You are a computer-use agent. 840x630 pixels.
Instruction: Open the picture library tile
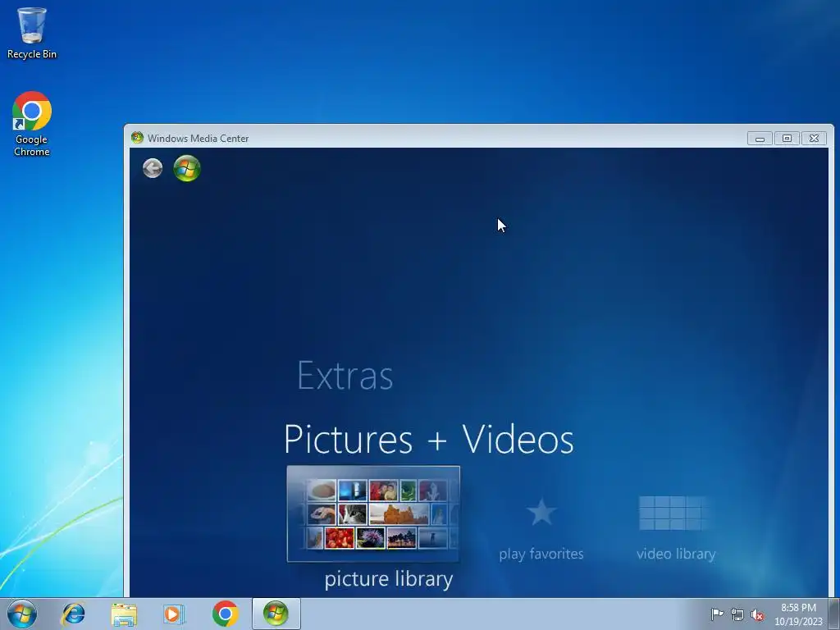(373, 514)
